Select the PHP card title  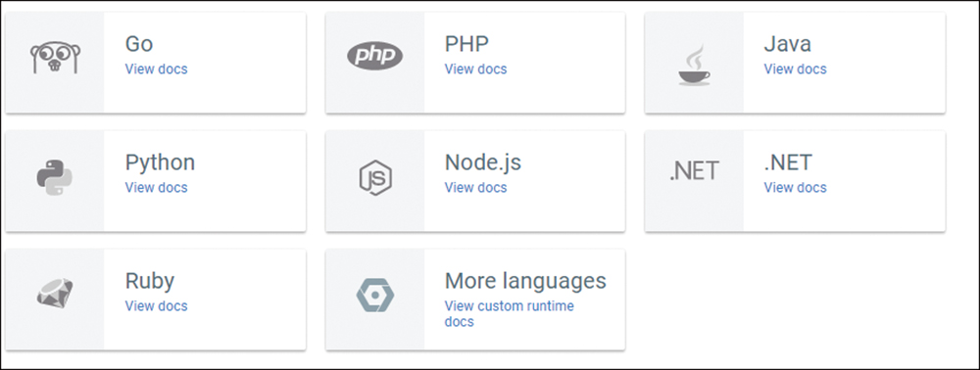(466, 44)
